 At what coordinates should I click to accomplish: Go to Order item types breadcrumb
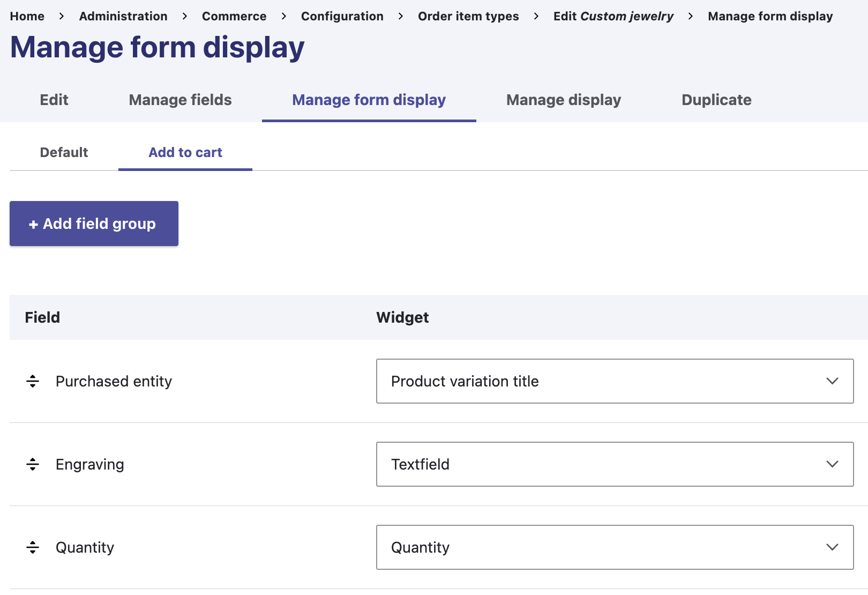click(x=468, y=16)
